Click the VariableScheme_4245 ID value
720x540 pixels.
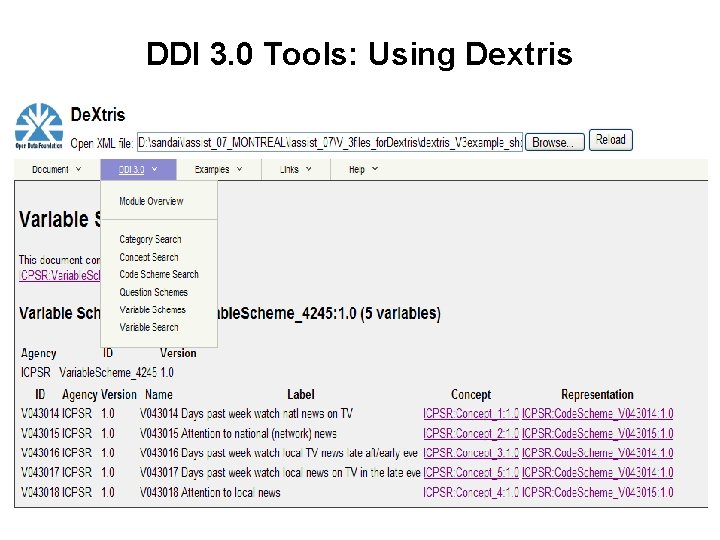click(x=108, y=372)
